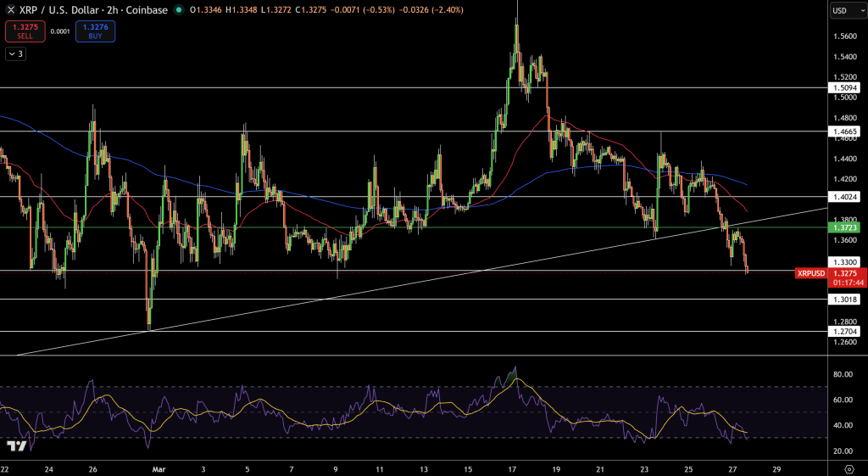Select the 1.2704 horizontal line price label
The width and height of the screenshot is (868, 476).
(844, 332)
